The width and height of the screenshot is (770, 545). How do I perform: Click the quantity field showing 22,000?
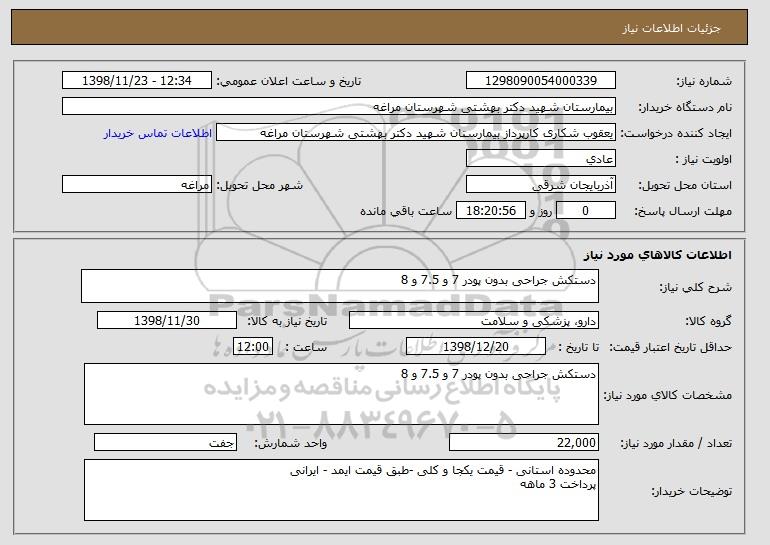[x=524, y=442]
